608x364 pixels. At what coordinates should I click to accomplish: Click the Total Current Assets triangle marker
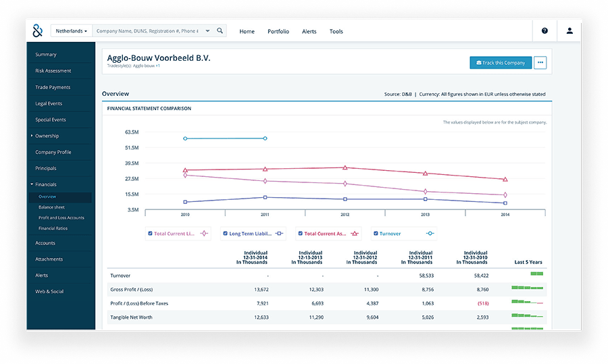tap(355, 234)
